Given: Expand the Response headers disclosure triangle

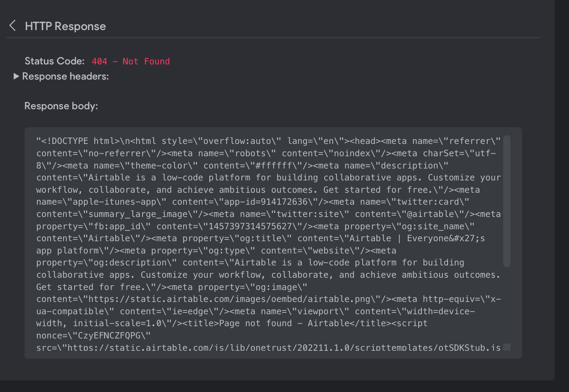Looking at the screenshot, I should point(16,76).
